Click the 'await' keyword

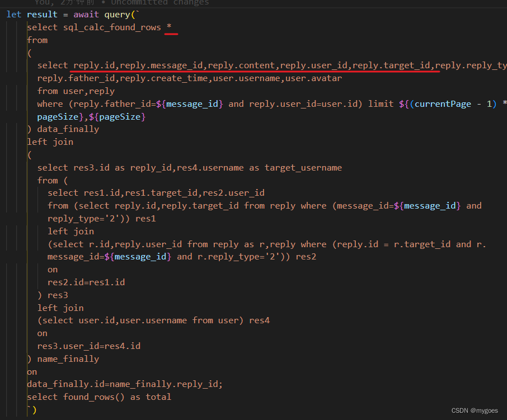pyautogui.click(x=86, y=14)
